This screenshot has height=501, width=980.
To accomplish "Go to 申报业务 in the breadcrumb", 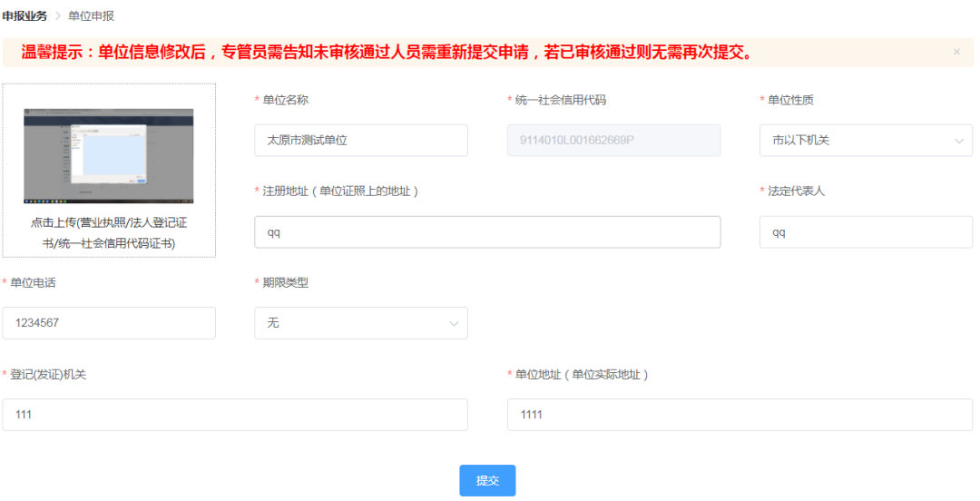I will pyautogui.click(x=24, y=16).
